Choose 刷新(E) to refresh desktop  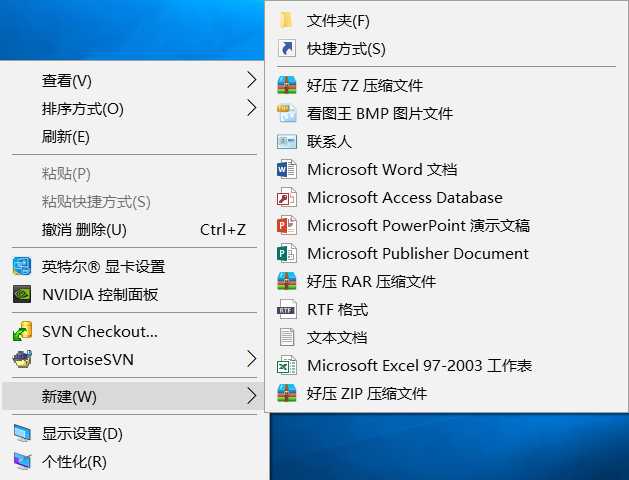pos(134,137)
